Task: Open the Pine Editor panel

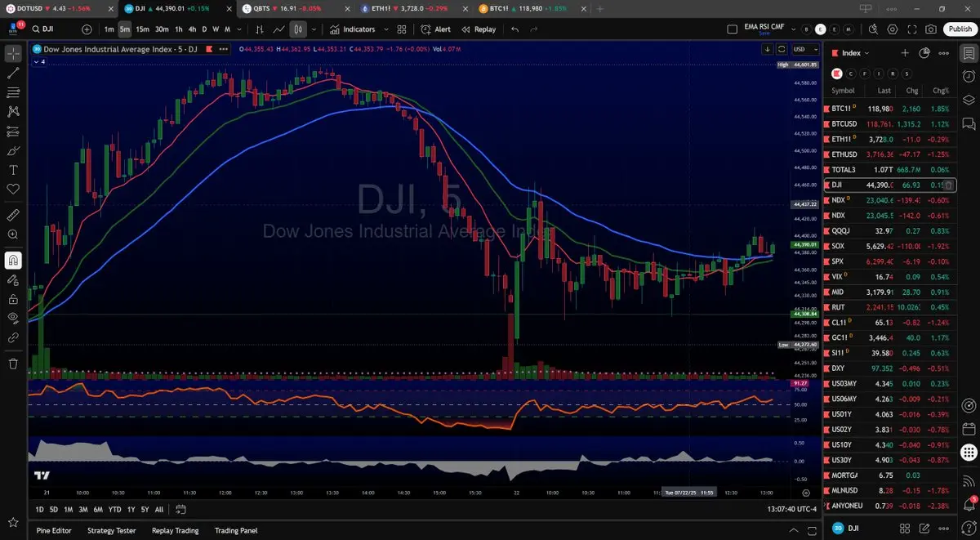Action: [54, 530]
